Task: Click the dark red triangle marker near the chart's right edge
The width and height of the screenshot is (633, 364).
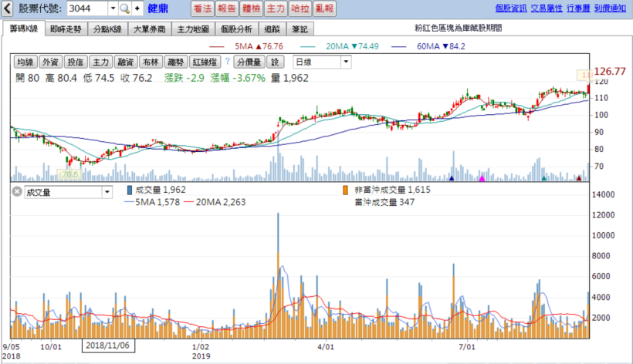Action: pyautogui.click(x=579, y=178)
